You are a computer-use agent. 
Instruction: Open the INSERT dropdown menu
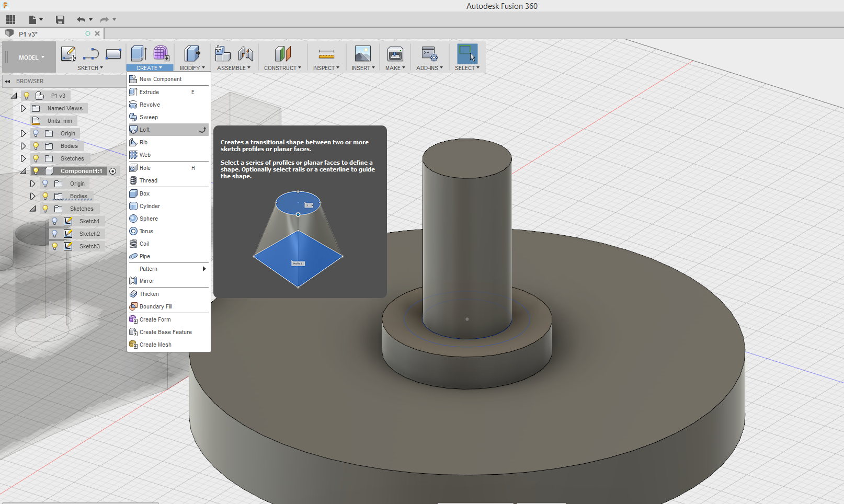point(363,68)
